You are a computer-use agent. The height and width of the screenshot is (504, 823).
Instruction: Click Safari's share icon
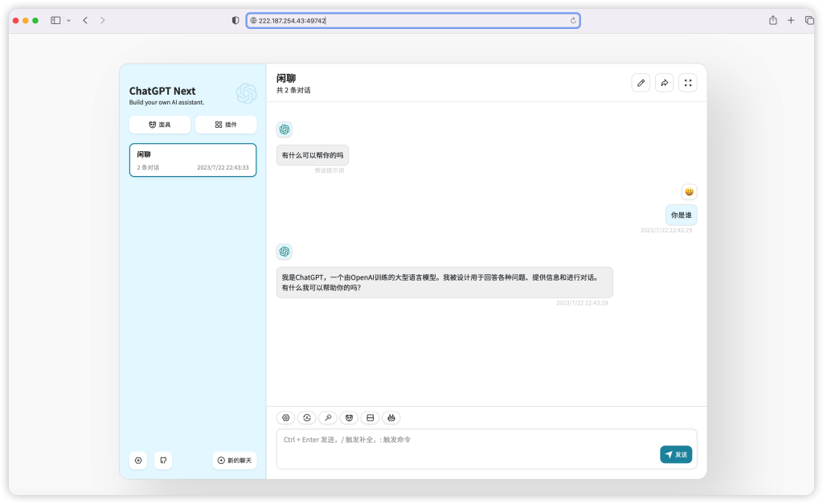click(x=772, y=20)
